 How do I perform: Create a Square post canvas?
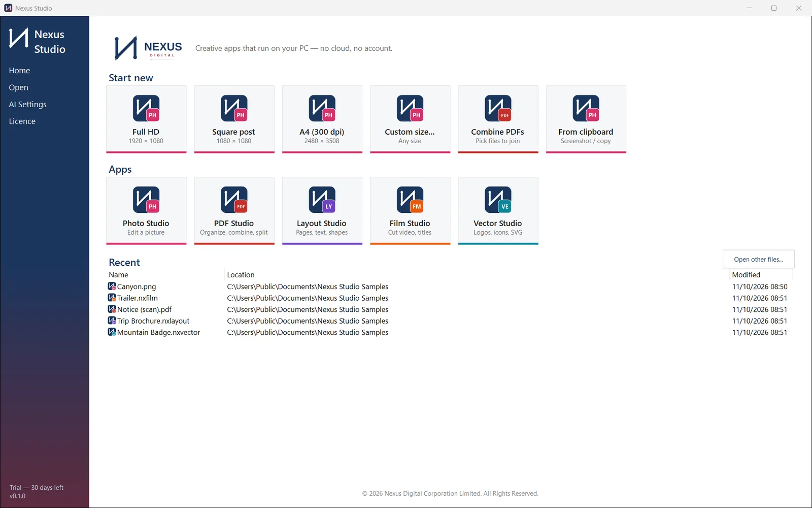pyautogui.click(x=234, y=119)
